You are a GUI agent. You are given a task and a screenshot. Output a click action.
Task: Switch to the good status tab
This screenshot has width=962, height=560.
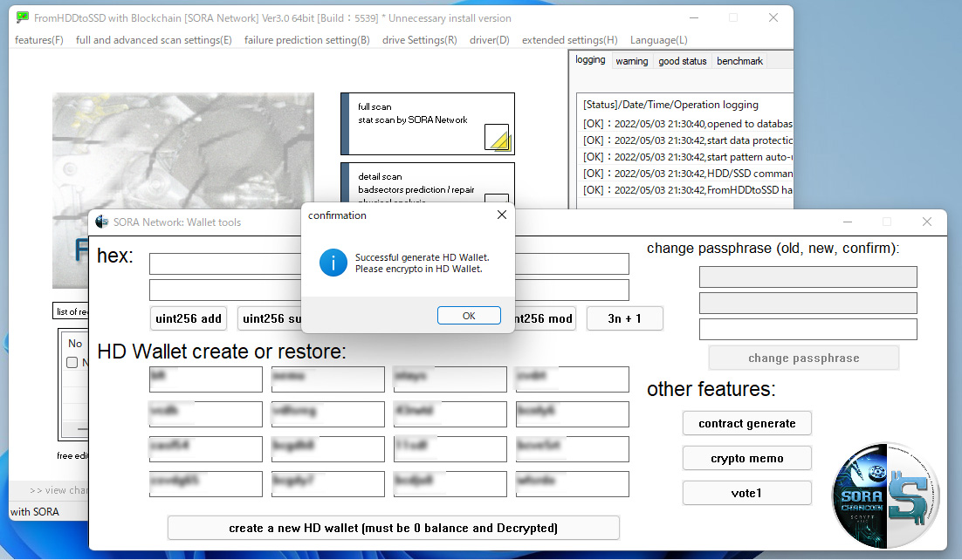(x=683, y=61)
